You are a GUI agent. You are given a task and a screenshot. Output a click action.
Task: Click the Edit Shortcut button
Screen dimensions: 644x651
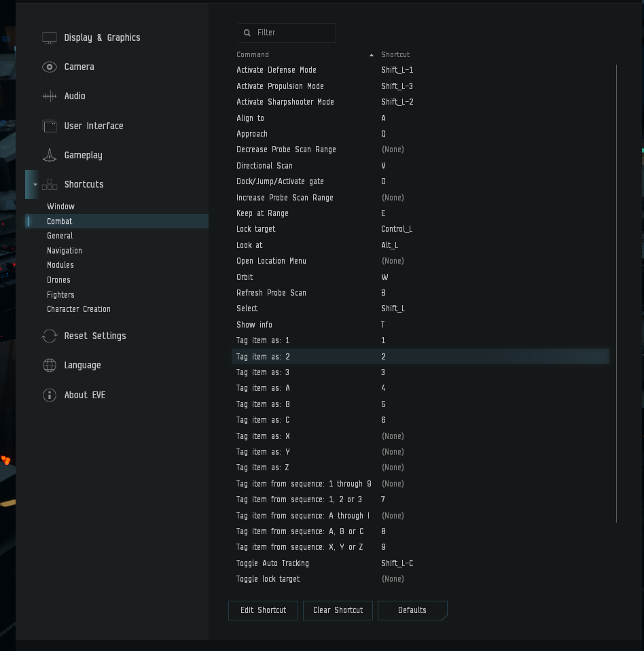[263, 610]
